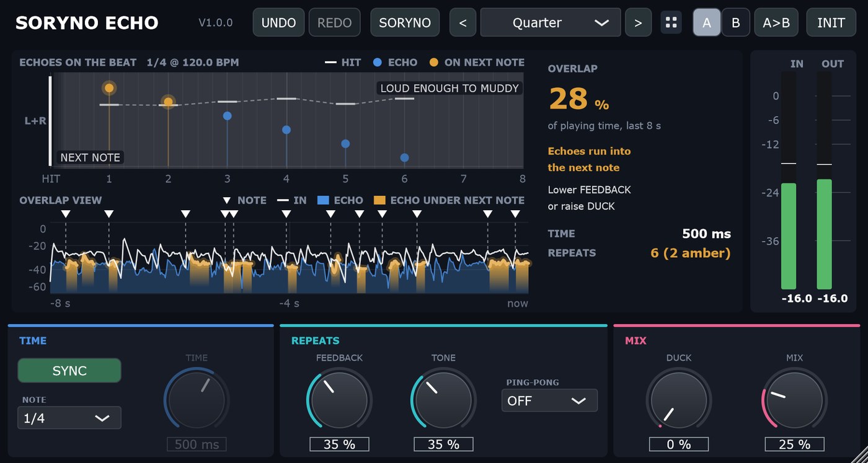Click the blue echo dot at beat 4

[286, 130]
